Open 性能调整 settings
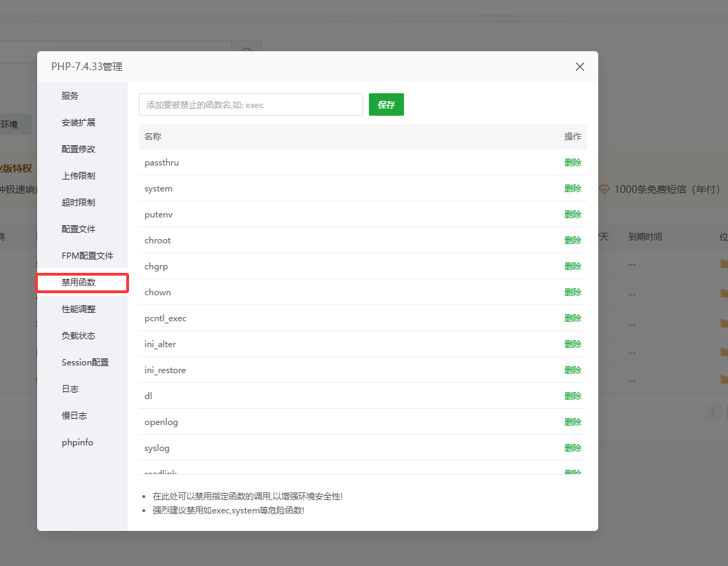Screen dimensions: 728x566 79,309
